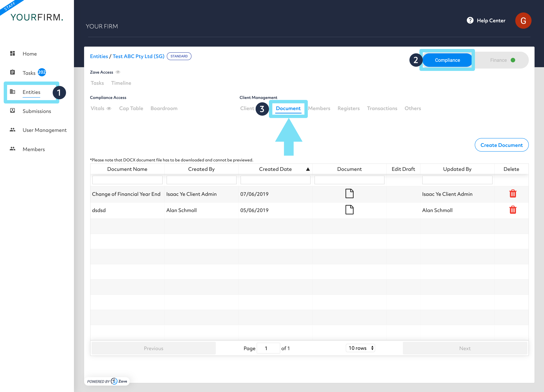Open the Others tab
Screen dimensions: 544x392
412,108
